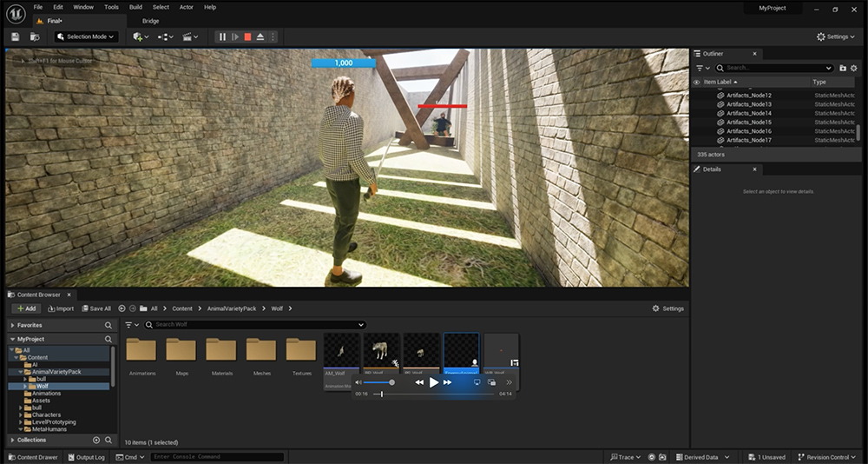
Task: Click Save All in the Content Browser
Action: [96, 308]
